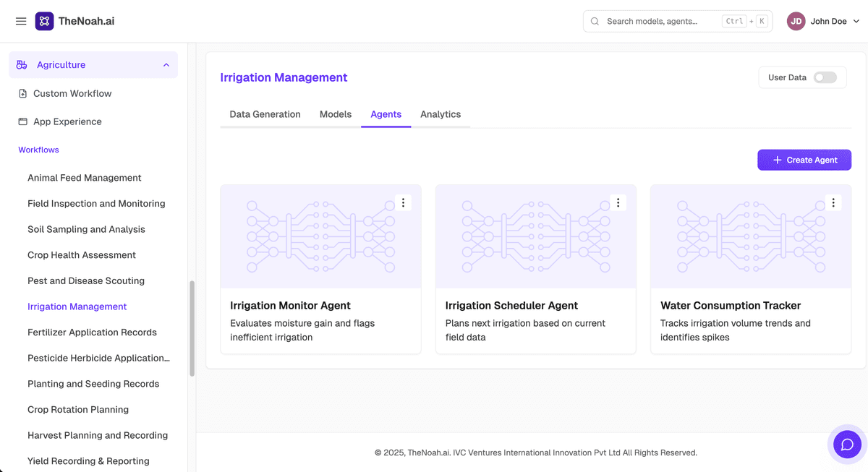Viewport: 868px width, 472px height.
Task: Click the JD user avatar
Action: (x=796, y=22)
